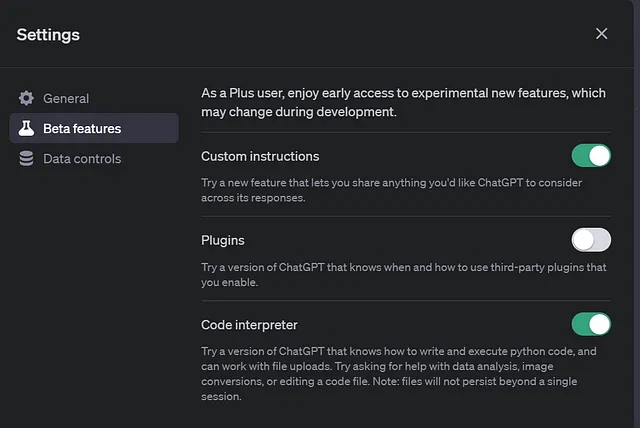Click the Plugins feature label

click(x=222, y=240)
